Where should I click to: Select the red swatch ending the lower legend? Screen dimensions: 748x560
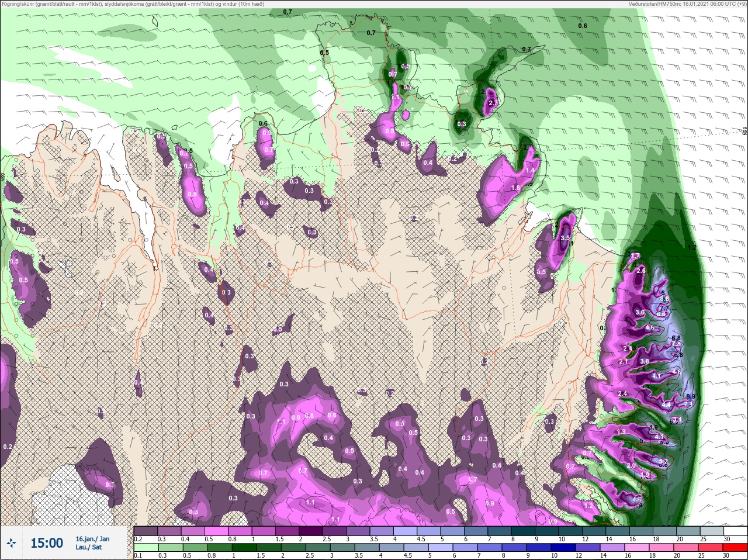pos(735,548)
